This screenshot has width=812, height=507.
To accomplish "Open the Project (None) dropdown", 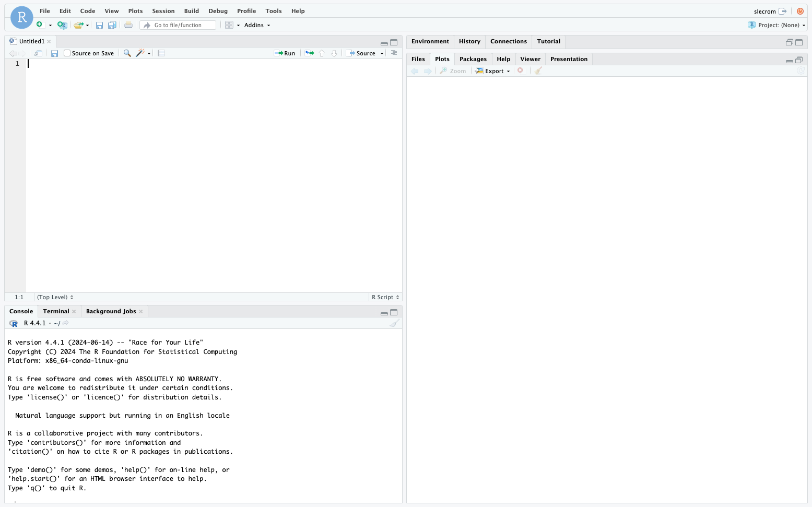I will (776, 25).
